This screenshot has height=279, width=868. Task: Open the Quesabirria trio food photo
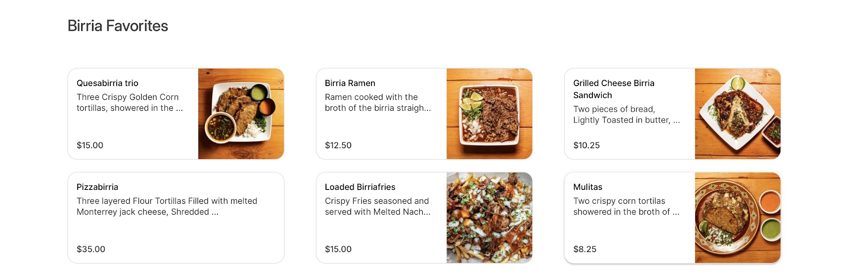pyautogui.click(x=241, y=114)
